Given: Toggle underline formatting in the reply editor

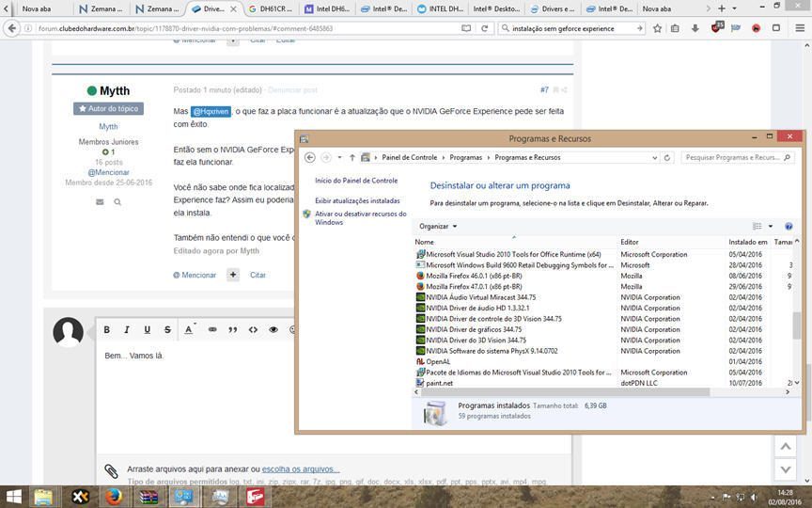Looking at the screenshot, I should pos(147,329).
